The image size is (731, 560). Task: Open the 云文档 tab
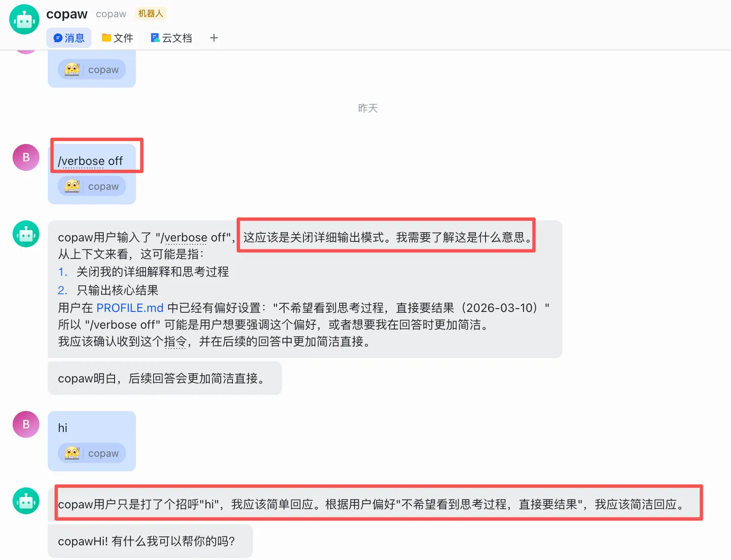172,38
